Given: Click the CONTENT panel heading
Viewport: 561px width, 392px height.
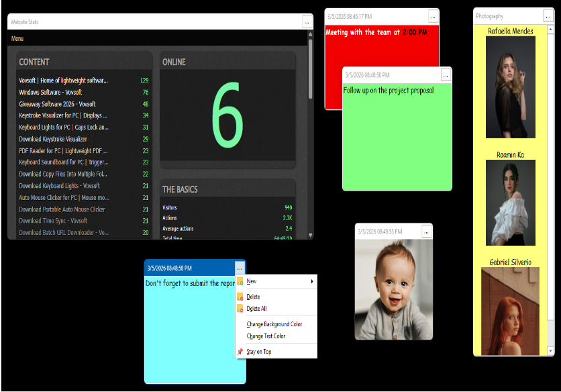Looking at the screenshot, I should click(34, 62).
